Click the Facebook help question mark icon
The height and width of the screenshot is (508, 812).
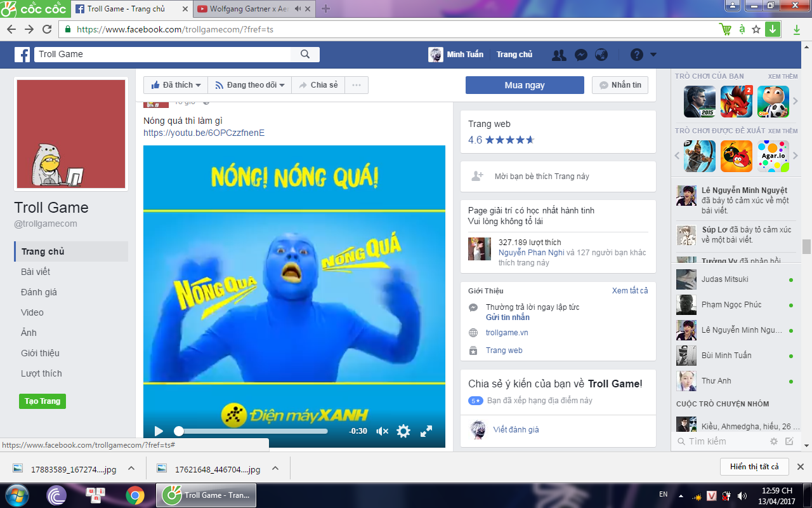[x=636, y=55]
